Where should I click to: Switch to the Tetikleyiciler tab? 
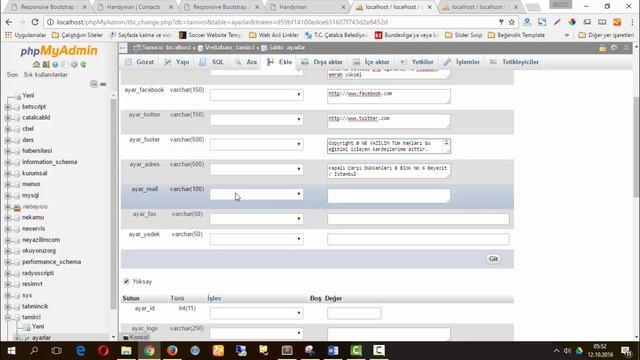(514, 62)
